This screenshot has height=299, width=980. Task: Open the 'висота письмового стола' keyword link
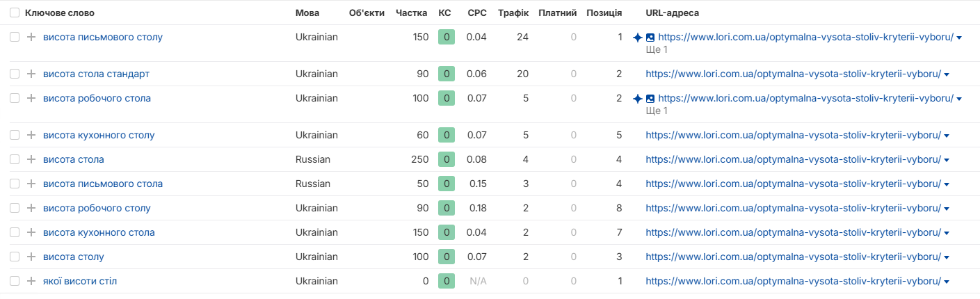coord(103,184)
